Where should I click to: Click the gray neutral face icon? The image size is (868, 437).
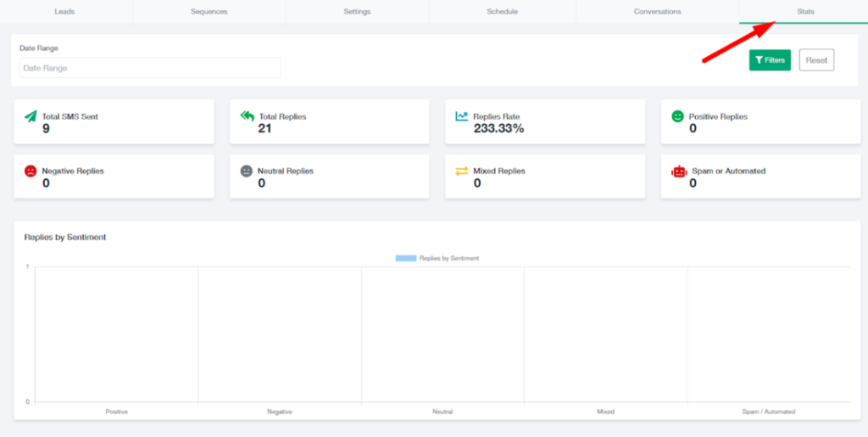tap(247, 171)
